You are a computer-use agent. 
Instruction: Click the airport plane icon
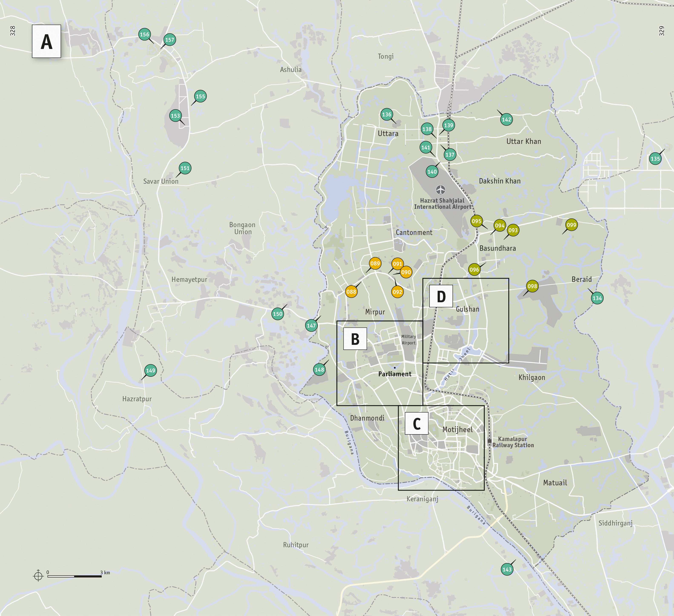click(441, 190)
